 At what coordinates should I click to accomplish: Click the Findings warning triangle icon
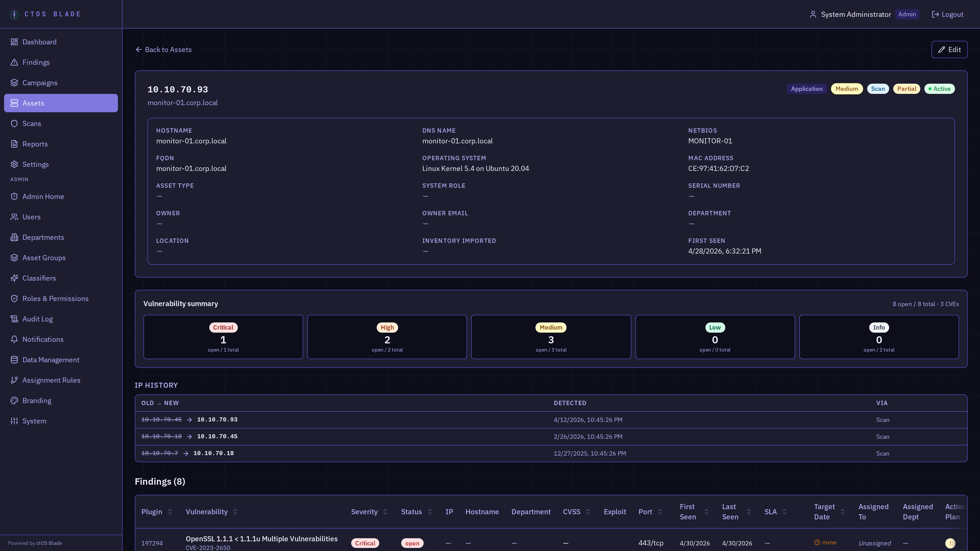[x=14, y=62]
